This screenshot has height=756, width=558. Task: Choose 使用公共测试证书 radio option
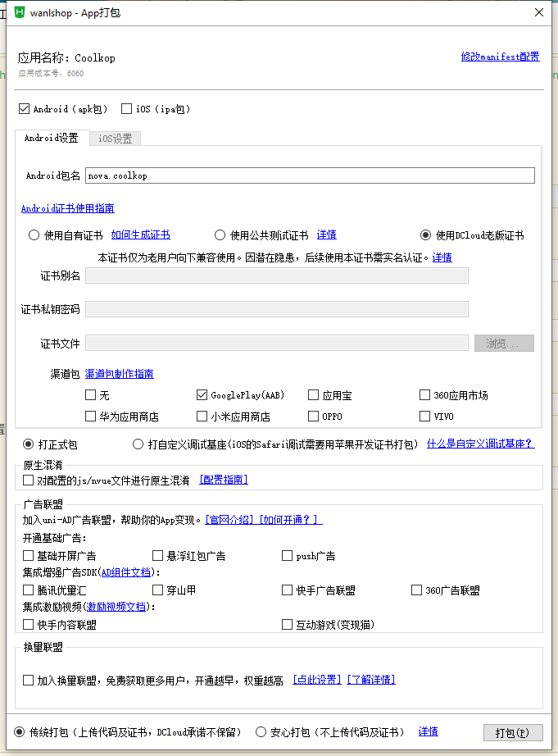220,235
